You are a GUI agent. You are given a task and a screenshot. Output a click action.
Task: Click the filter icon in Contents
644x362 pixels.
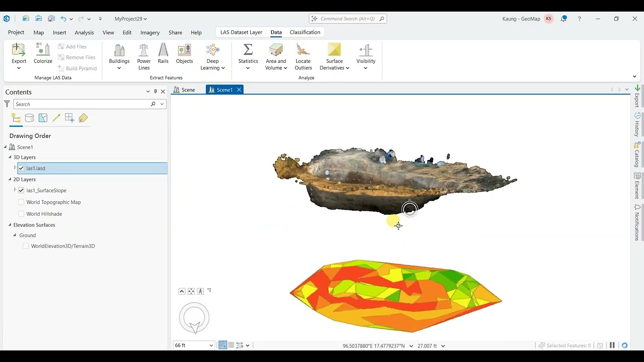(7, 104)
